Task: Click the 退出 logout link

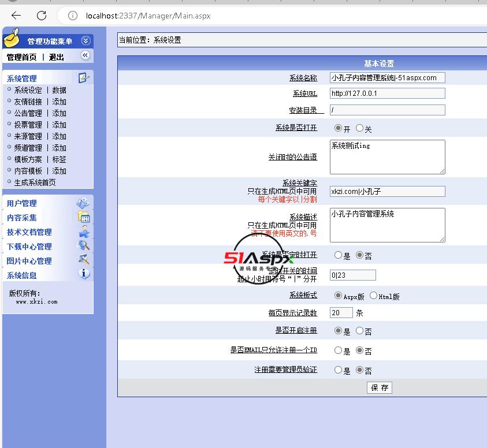Action: (x=57, y=57)
